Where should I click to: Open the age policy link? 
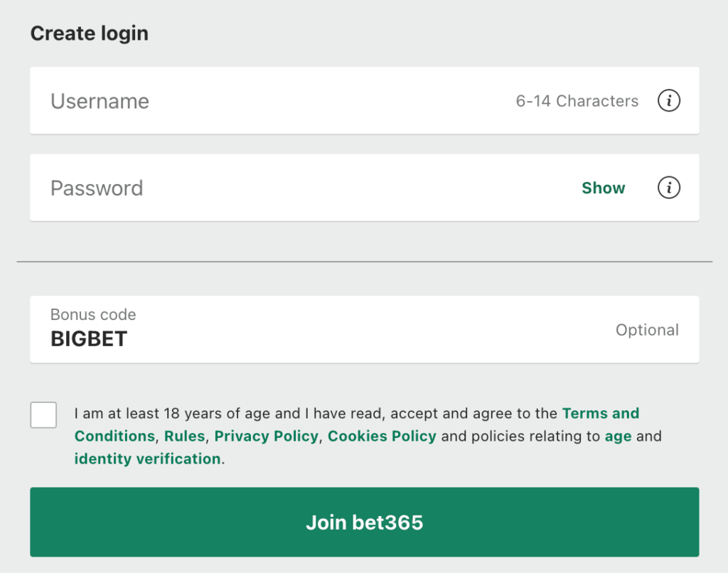[x=619, y=436]
